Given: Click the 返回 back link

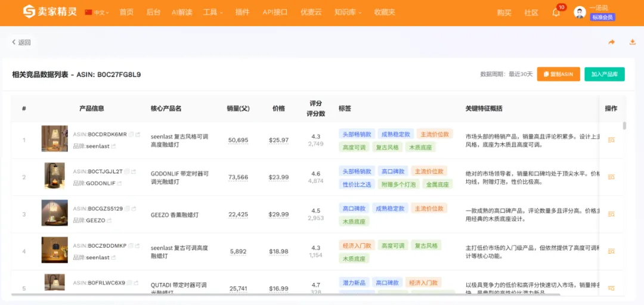Looking at the screenshot, I should (x=21, y=42).
